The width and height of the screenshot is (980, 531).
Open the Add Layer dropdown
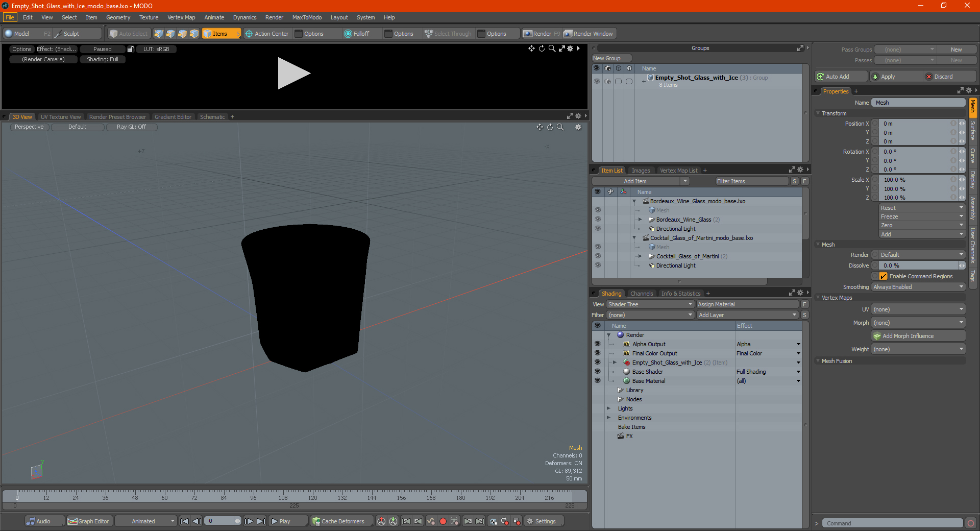(747, 315)
